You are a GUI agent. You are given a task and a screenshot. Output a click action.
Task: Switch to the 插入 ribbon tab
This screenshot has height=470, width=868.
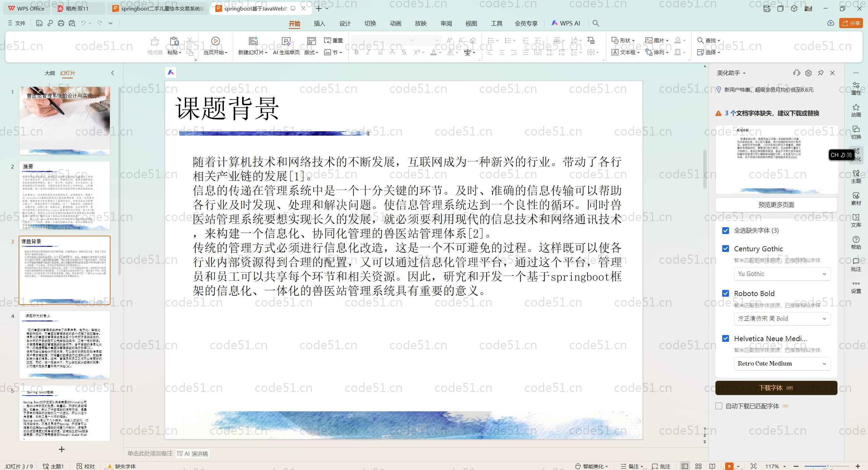coord(319,23)
